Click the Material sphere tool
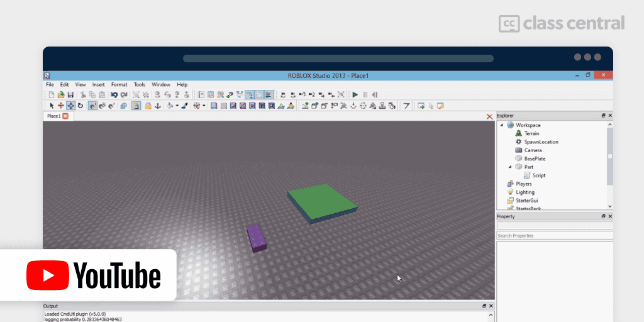This screenshot has height=322, width=644. click(x=196, y=106)
